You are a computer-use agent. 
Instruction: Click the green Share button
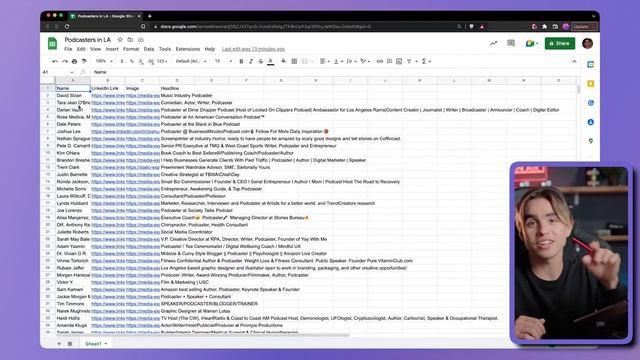click(x=560, y=43)
